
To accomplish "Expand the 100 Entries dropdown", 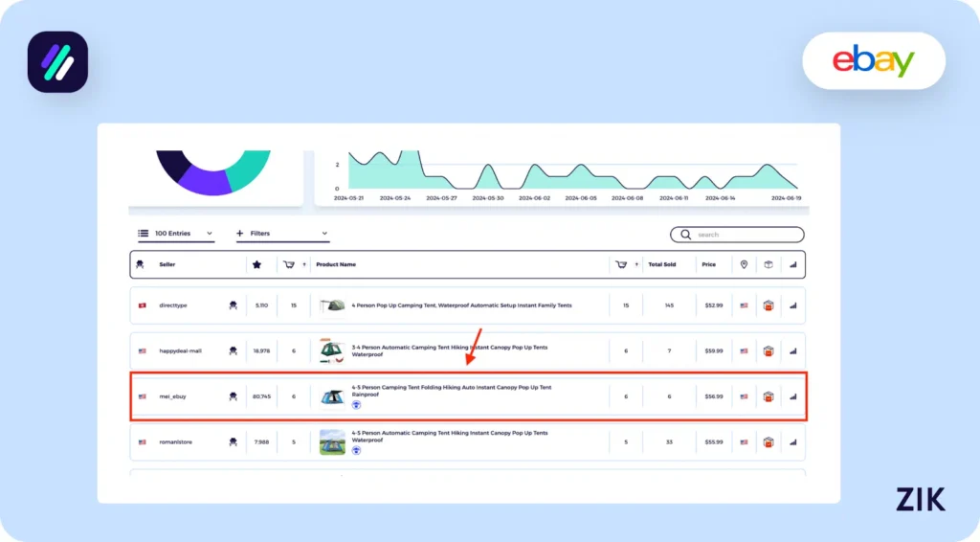I will click(176, 233).
